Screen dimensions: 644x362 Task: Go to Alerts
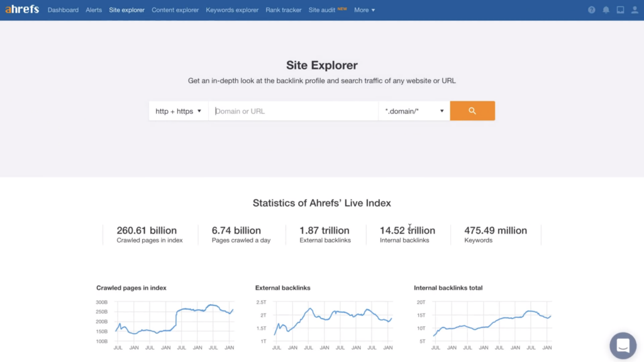coord(94,10)
